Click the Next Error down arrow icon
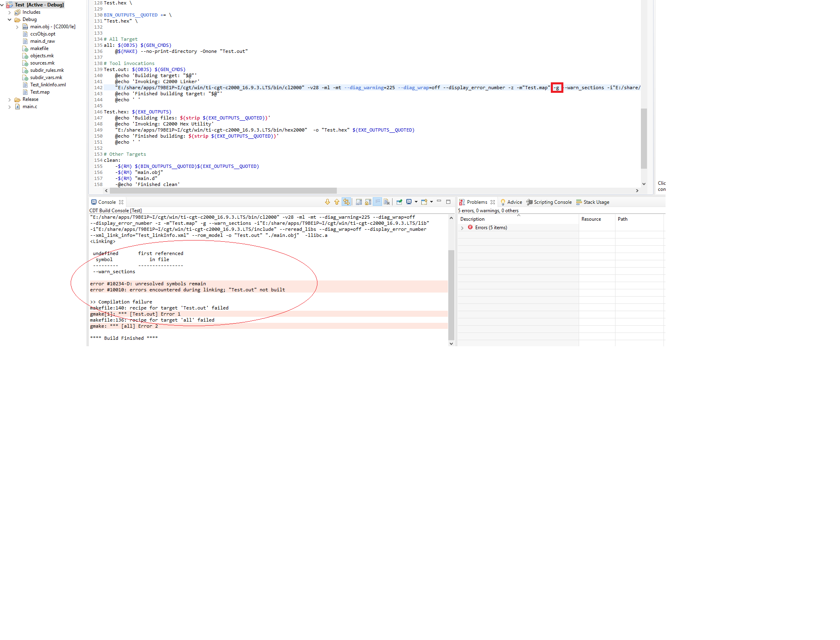840x640 pixels. coord(327,202)
